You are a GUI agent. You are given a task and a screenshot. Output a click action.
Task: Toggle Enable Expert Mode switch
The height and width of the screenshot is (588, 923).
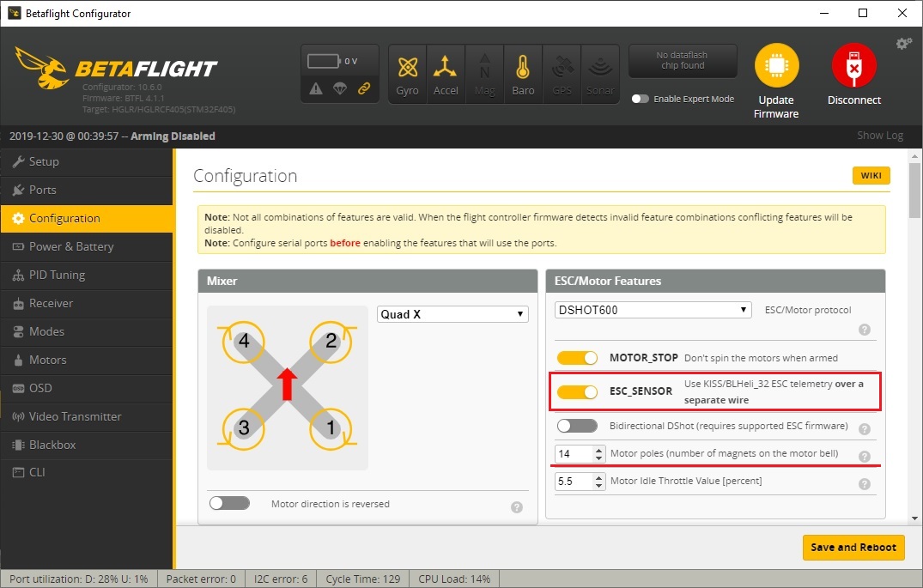pyautogui.click(x=640, y=99)
